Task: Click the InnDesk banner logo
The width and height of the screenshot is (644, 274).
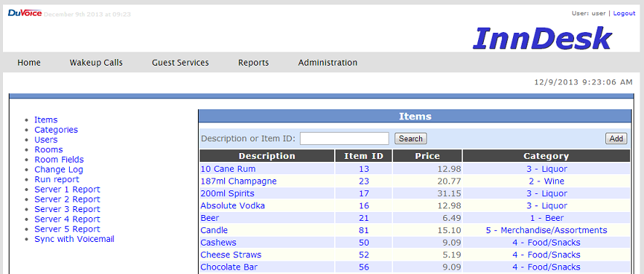Action: coord(543,39)
